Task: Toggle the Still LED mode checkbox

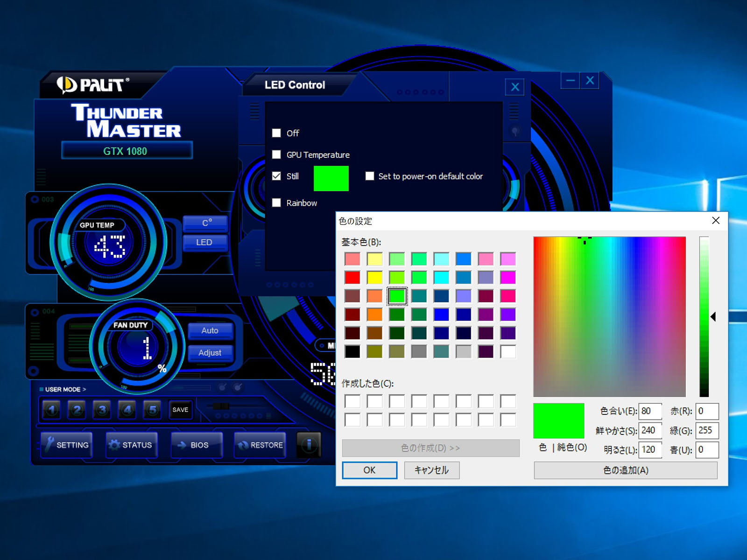Action: tap(276, 176)
